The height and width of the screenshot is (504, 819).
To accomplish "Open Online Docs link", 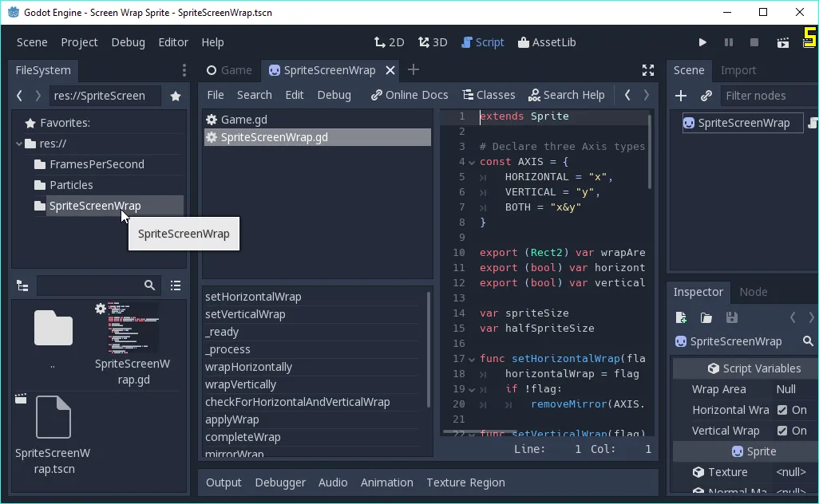I will (x=409, y=95).
